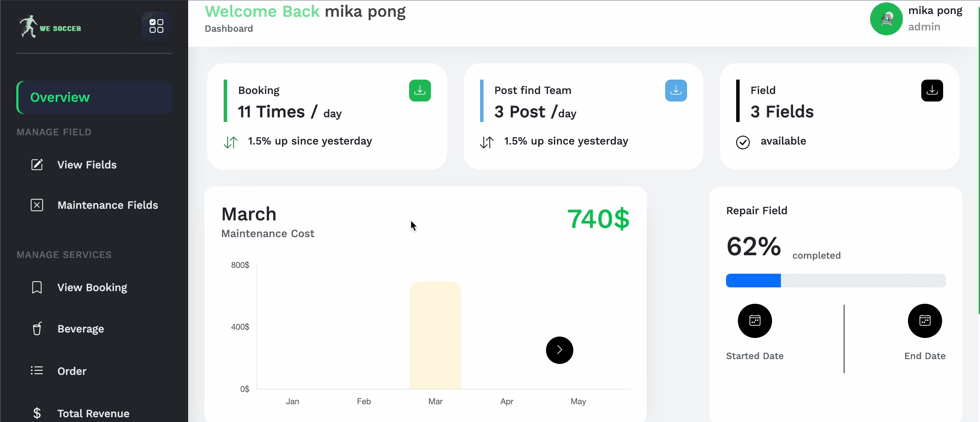The width and height of the screenshot is (980, 422).
Task: Click the Booking up-down arrows icon
Action: coord(230,142)
